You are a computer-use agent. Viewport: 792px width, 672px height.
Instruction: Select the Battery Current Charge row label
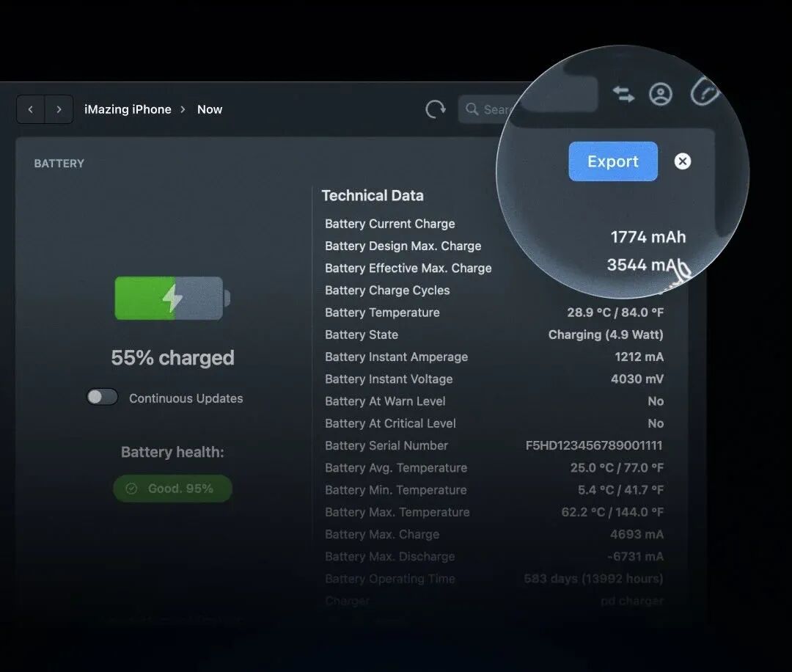click(390, 224)
